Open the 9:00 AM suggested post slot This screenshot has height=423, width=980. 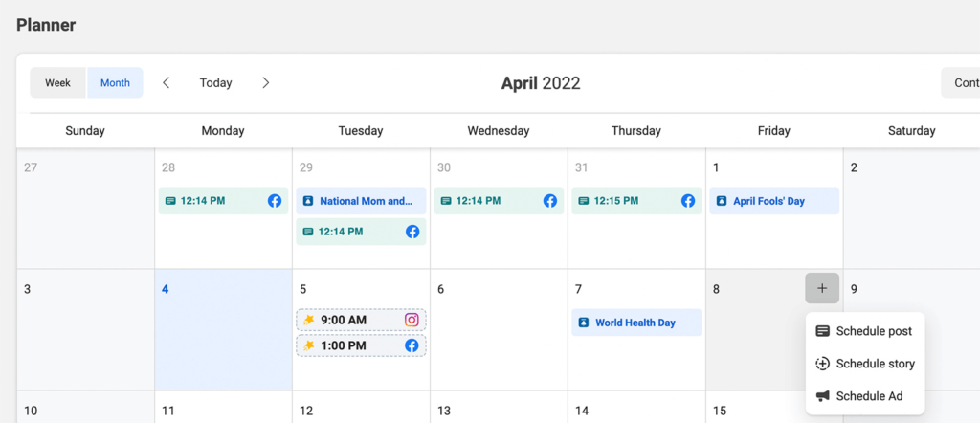tap(349, 321)
